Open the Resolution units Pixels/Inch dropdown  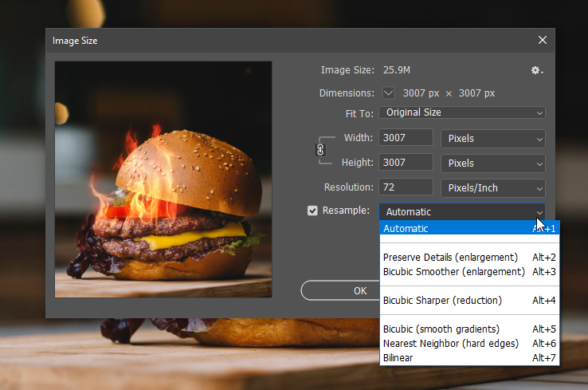click(492, 188)
